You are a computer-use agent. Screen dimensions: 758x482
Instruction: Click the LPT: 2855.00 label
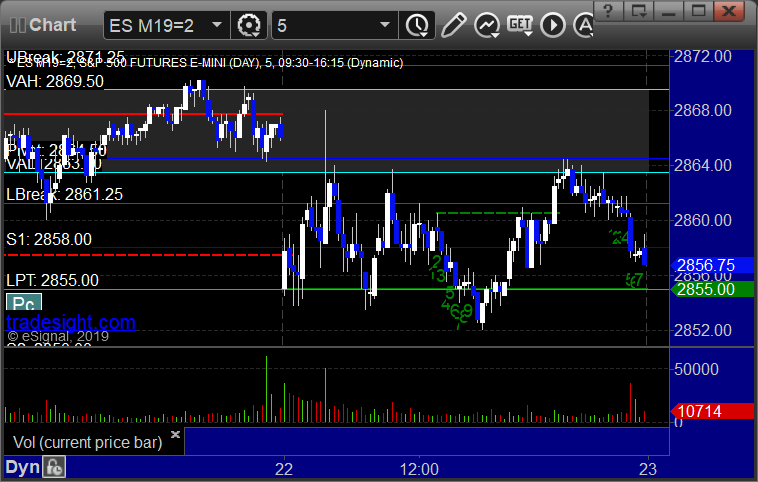coord(52,280)
